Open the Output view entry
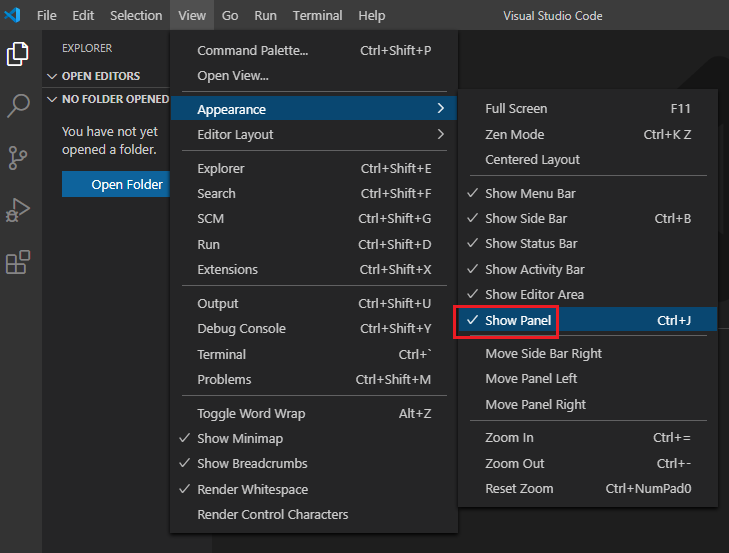This screenshot has width=729, height=553. coord(314,303)
